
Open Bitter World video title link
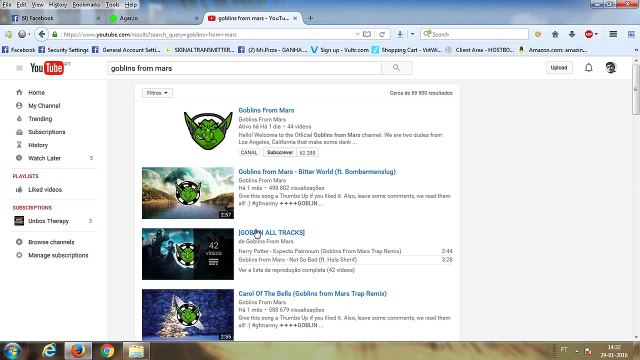coord(317,171)
